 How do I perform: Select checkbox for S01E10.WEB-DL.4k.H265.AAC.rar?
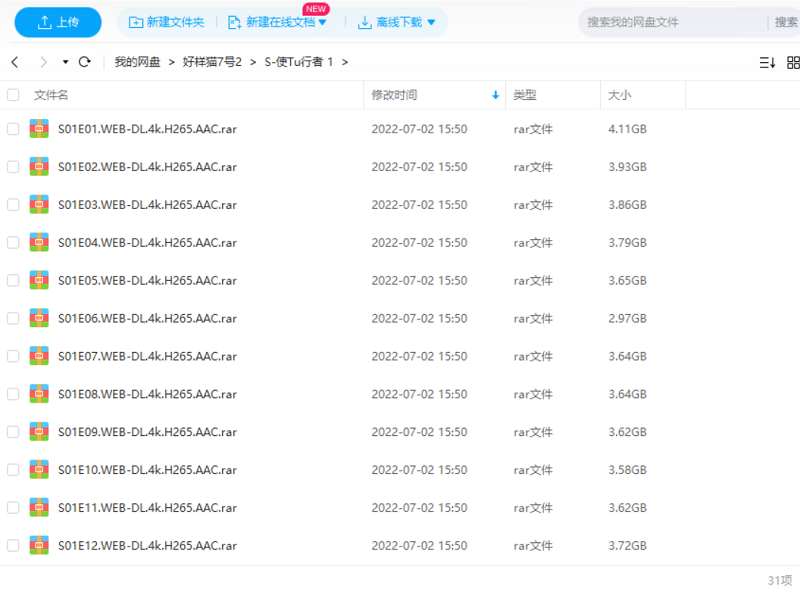click(x=13, y=470)
